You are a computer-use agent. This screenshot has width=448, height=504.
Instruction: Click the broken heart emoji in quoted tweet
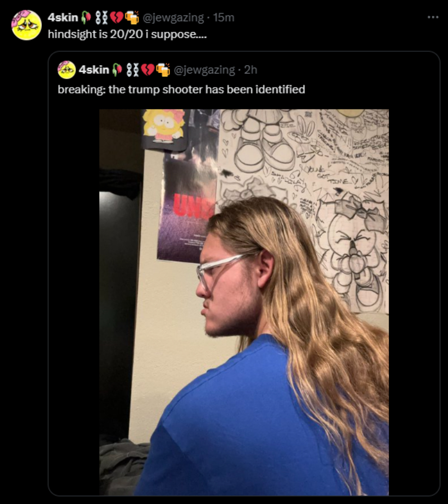pyautogui.click(x=147, y=70)
